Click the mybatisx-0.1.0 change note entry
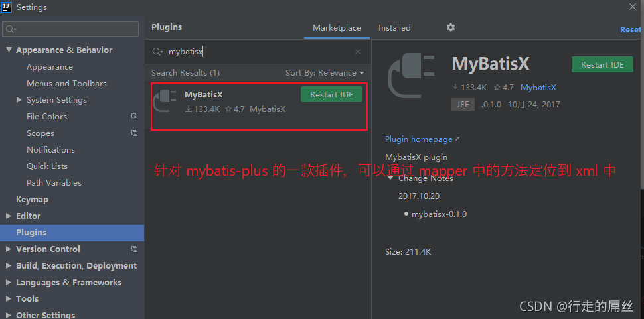The image size is (644, 319). click(439, 214)
